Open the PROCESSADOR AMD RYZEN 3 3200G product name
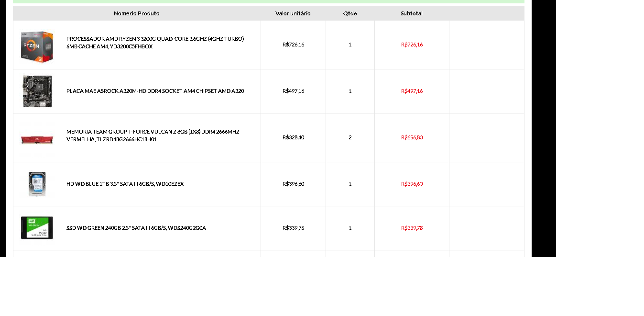This screenshot has width=644, height=316. click(x=155, y=43)
